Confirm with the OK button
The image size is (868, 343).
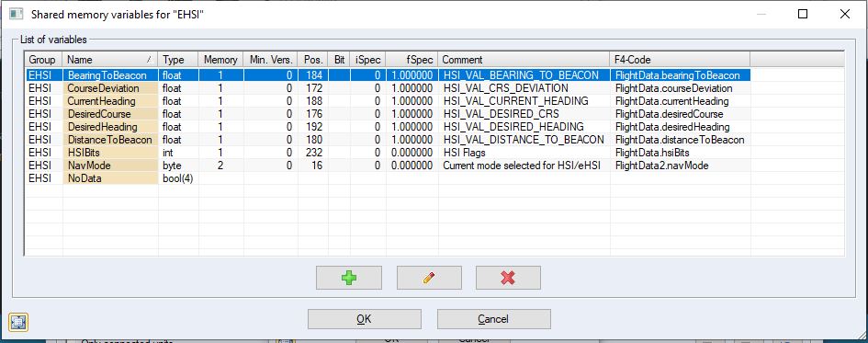(365, 319)
